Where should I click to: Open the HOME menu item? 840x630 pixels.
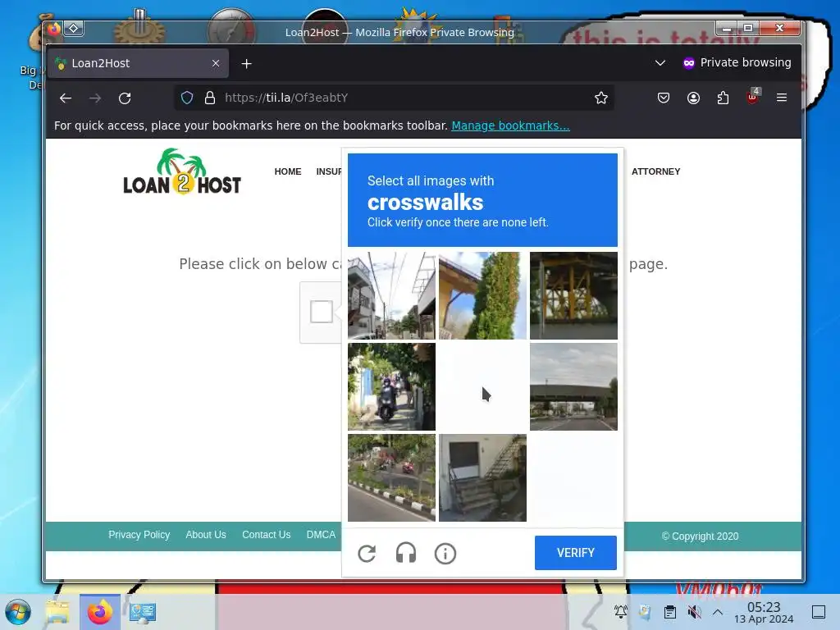288,171
